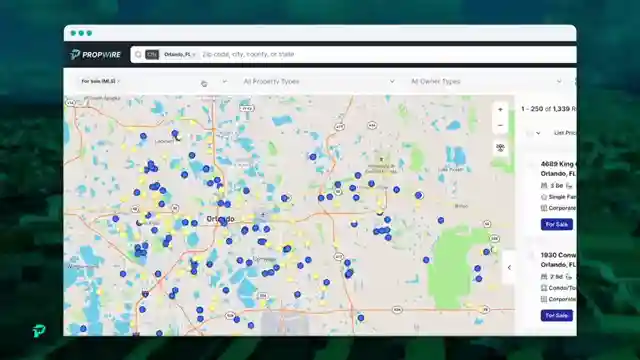Screen dimensions: 640x360
Task: Click owner icon on 4689 King listing
Action: (544, 208)
